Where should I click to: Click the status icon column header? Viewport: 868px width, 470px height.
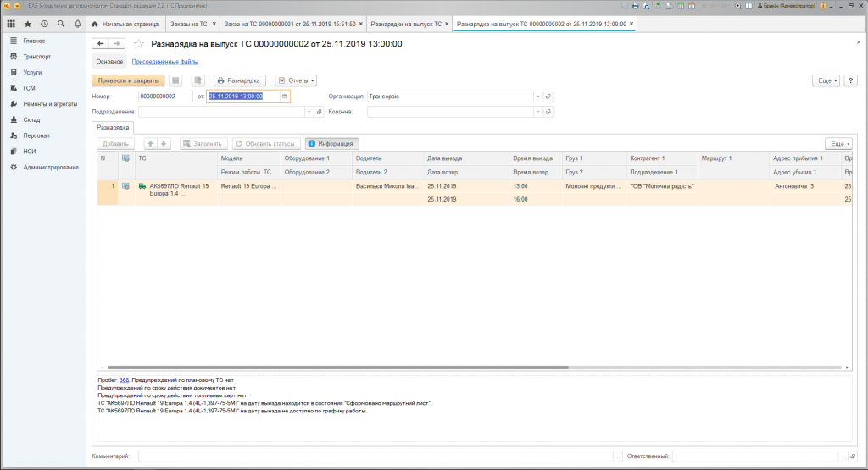pyautogui.click(x=125, y=158)
